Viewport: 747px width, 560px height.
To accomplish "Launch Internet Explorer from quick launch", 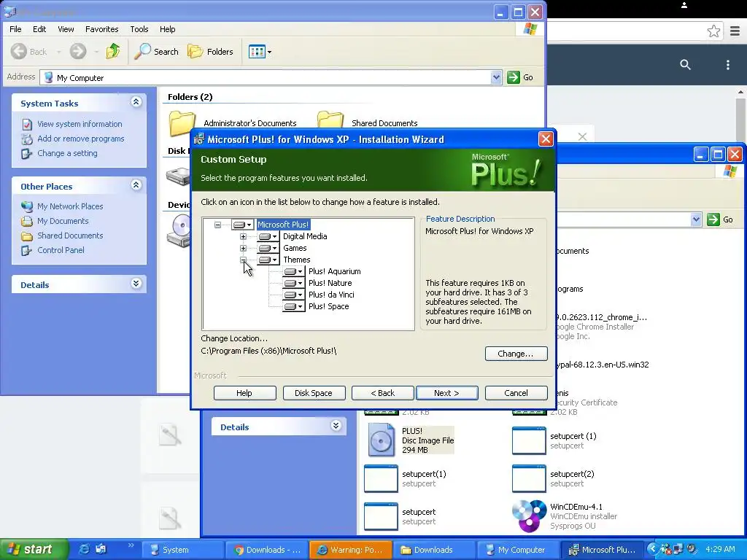I will pyautogui.click(x=85, y=549).
